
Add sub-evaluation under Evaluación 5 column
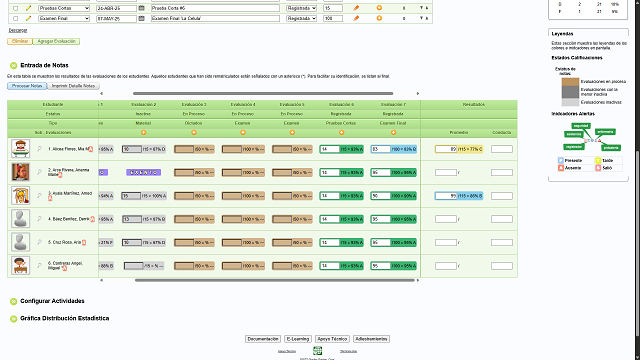click(x=292, y=133)
